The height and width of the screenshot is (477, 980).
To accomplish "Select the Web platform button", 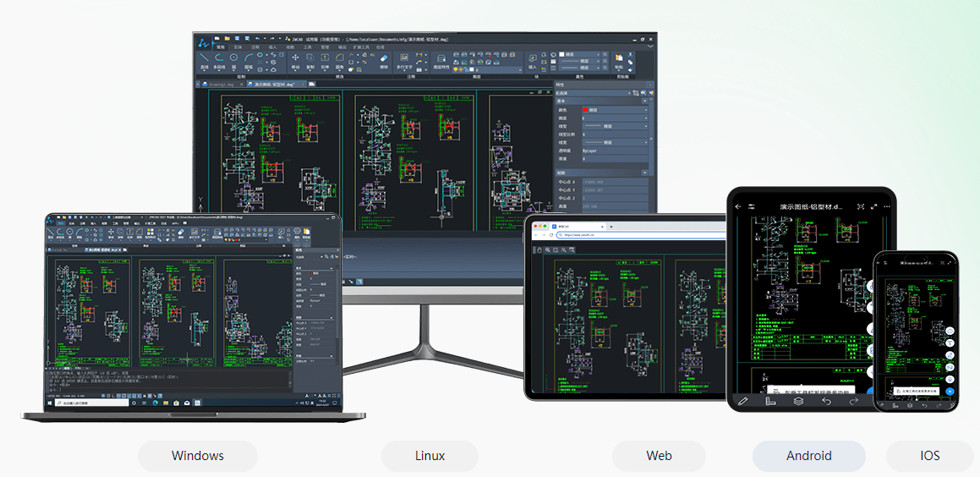I will tap(660, 456).
